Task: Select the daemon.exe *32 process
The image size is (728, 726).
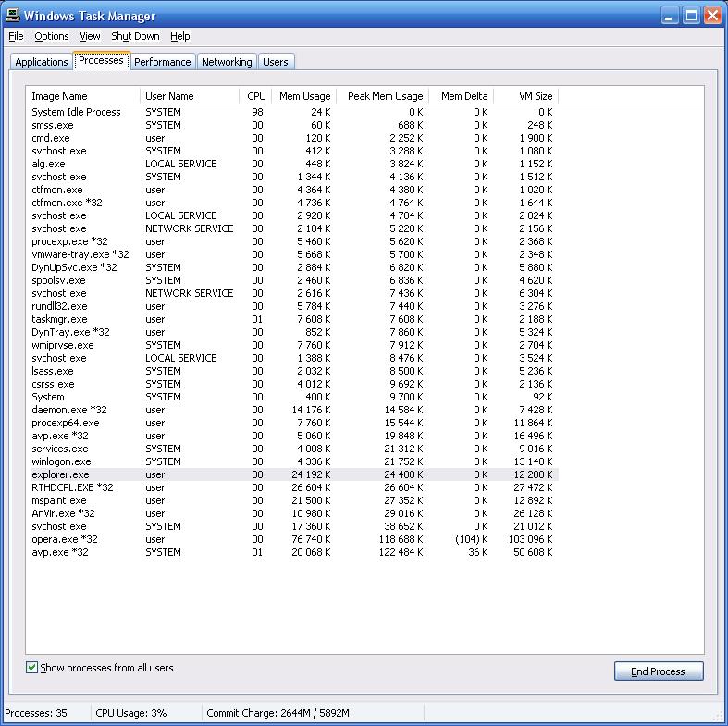Action: (x=292, y=410)
